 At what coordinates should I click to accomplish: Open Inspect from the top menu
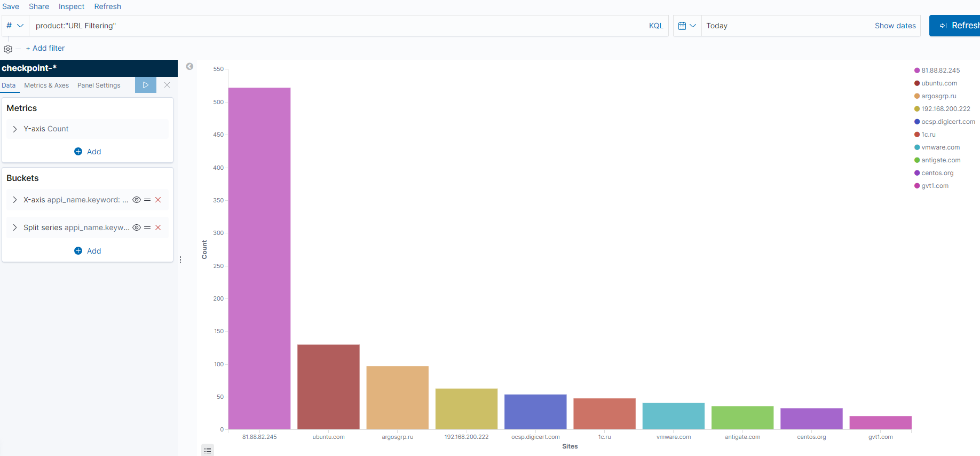(72, 6)
